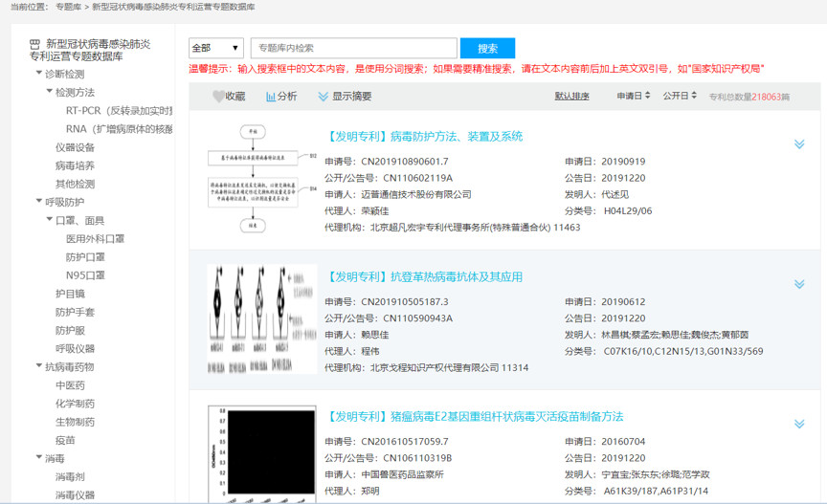Expand abstract for 猪瘟病毒E2基因 patent

click(x=799, y=424)
